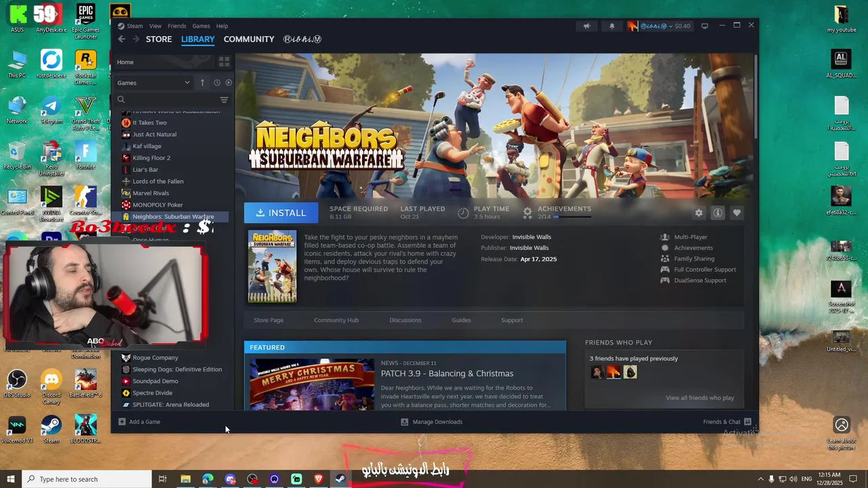Click the blue INSTALL button
This screenshot has width=868, height=488.
(x=281, y=213)
